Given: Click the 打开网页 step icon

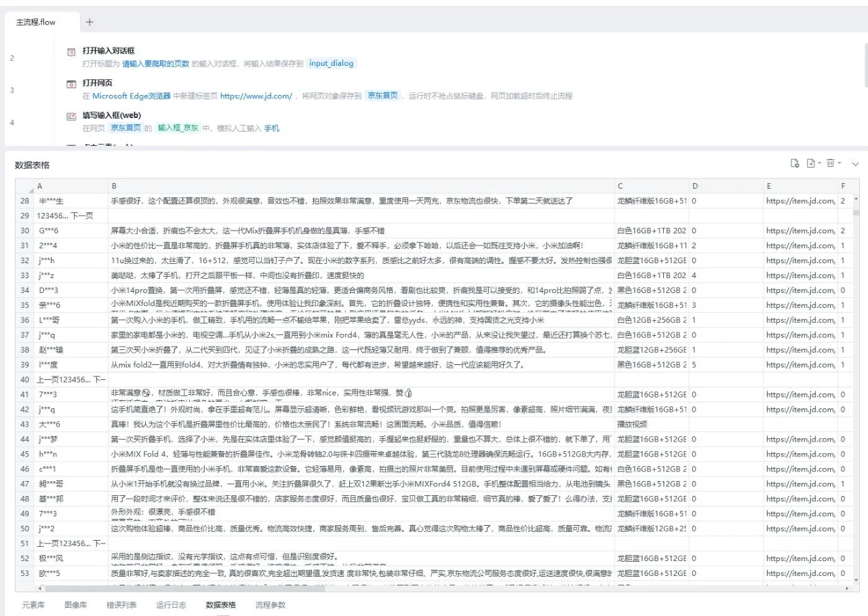Looking at the screenshot, I should [x=71, y=84].
